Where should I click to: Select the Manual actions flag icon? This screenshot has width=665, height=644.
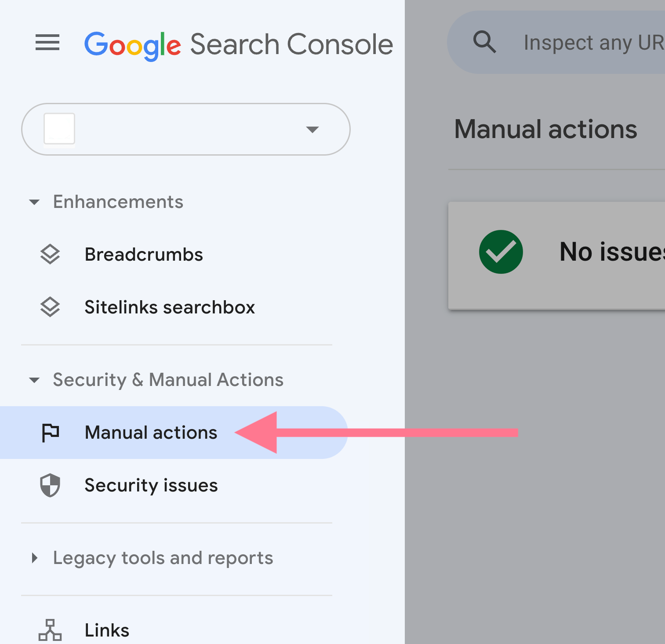coord(50,433)
